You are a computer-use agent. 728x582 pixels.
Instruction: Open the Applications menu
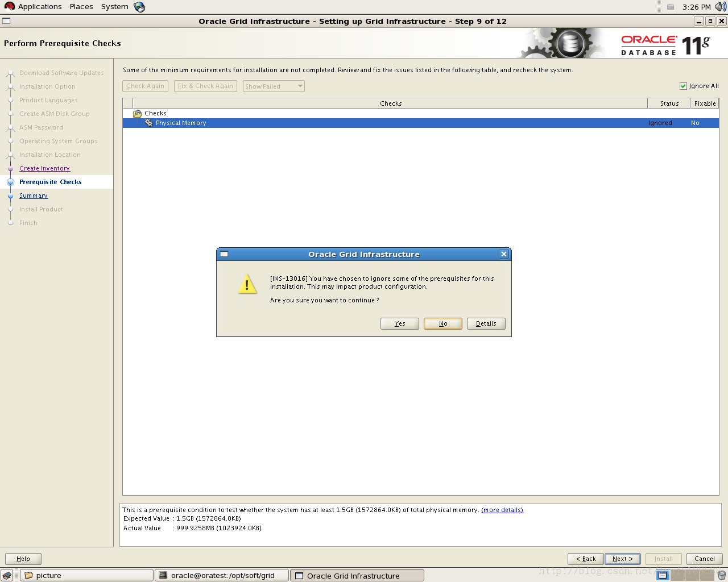pos(40,7)
